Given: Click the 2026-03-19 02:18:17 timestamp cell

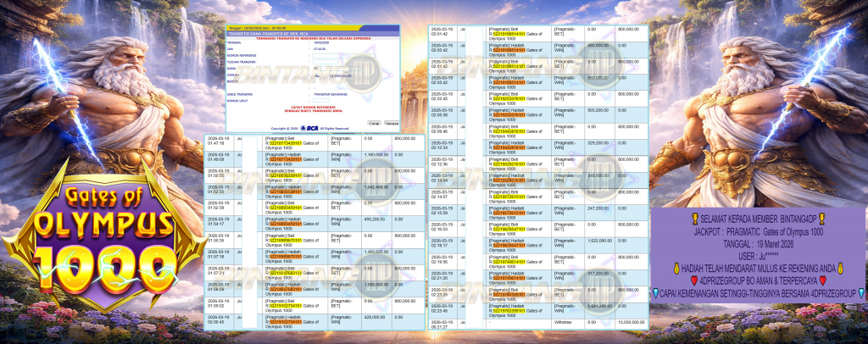Looking at the screenshot, I should tap(442, 243).
